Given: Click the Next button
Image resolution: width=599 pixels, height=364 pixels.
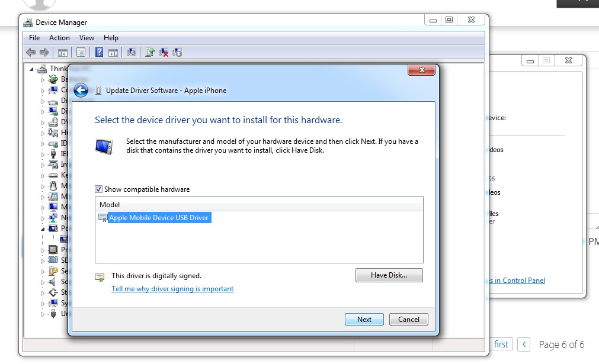Looking at the screenshot, I should click(364, 320).
